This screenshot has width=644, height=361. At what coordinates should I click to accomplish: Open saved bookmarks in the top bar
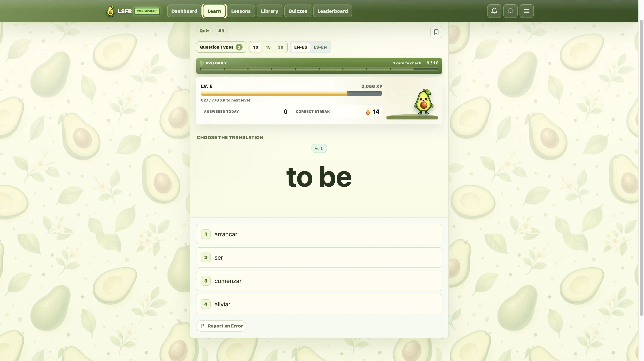coord(510,11)
